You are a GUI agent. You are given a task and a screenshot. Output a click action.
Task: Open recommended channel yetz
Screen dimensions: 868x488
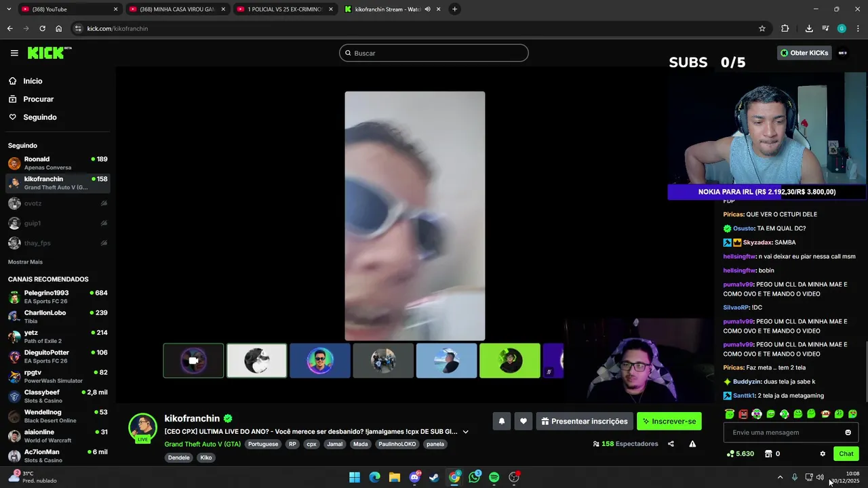click(x=58, y=337)
